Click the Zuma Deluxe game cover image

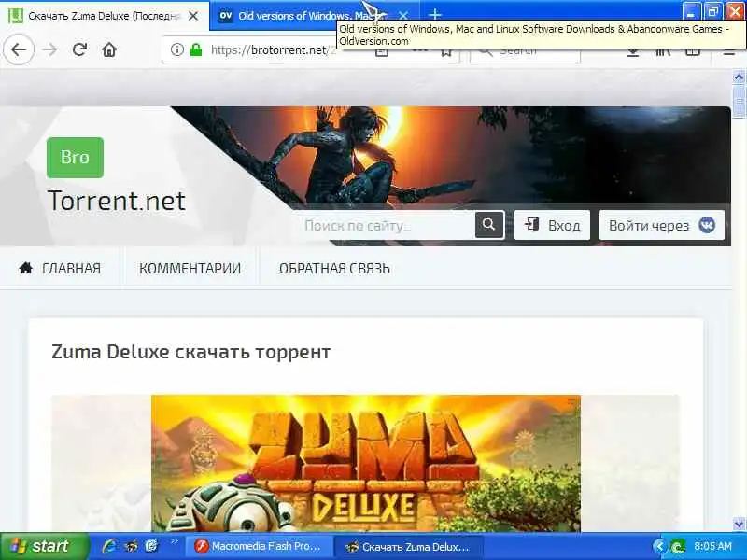point(365,463)
